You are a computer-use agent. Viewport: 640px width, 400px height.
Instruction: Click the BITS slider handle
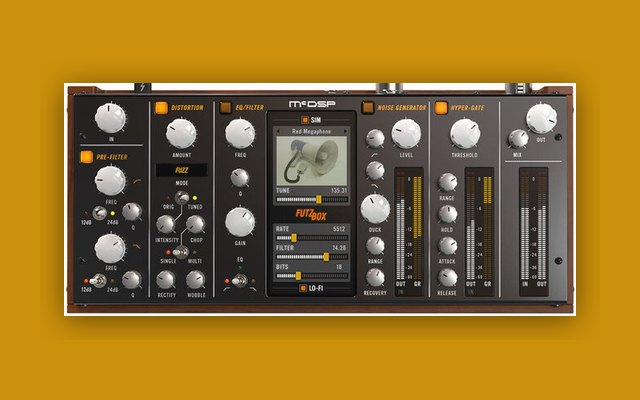coord(298,276)
